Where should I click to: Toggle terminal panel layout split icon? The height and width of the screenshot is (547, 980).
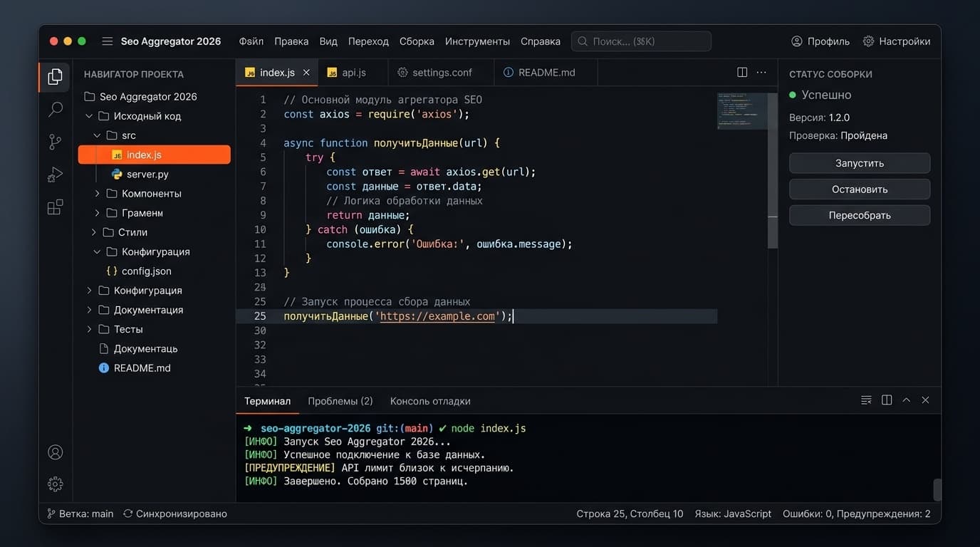click(x=887, y=400)
